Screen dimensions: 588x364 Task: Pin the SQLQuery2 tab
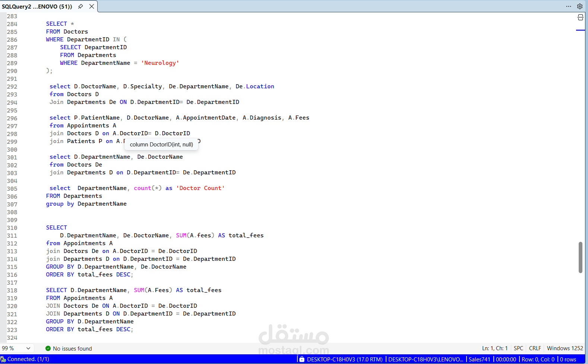(80, 6)
